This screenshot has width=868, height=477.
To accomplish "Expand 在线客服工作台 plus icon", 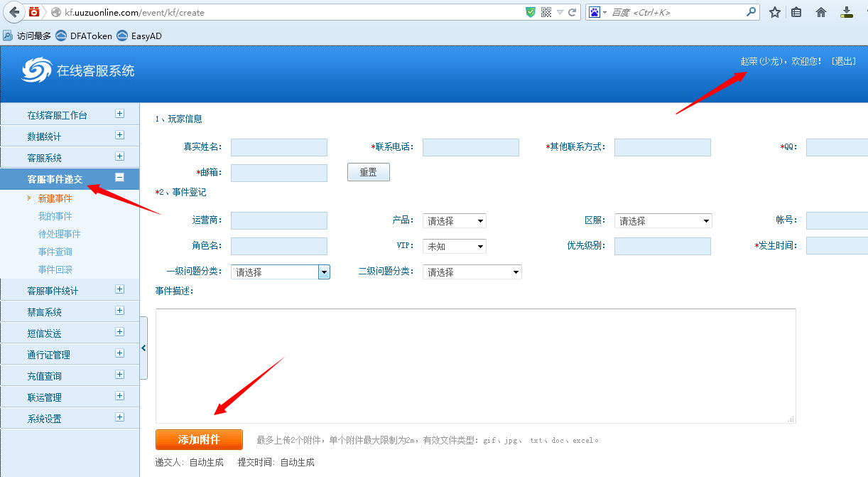I will tap(119, 114).
